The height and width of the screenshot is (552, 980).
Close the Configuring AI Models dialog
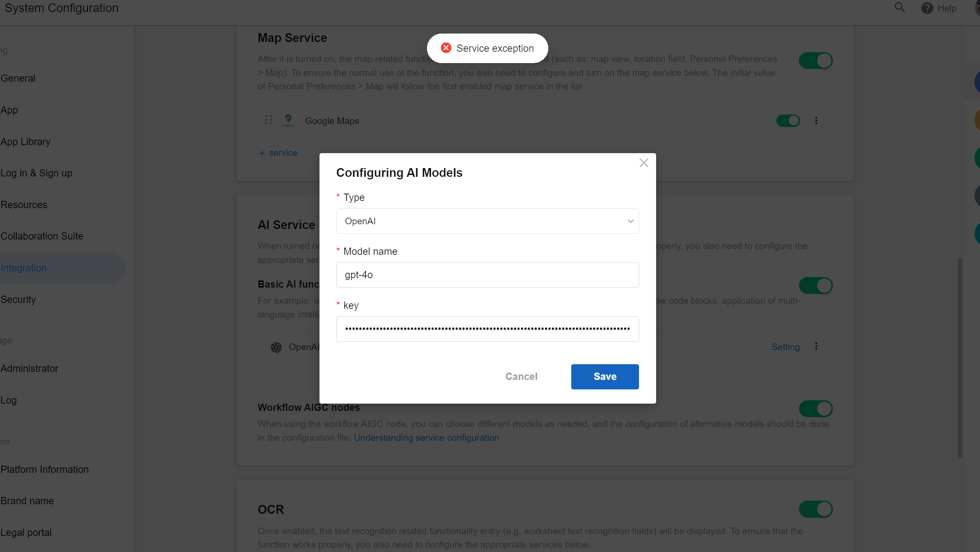[x=643, y=163]
